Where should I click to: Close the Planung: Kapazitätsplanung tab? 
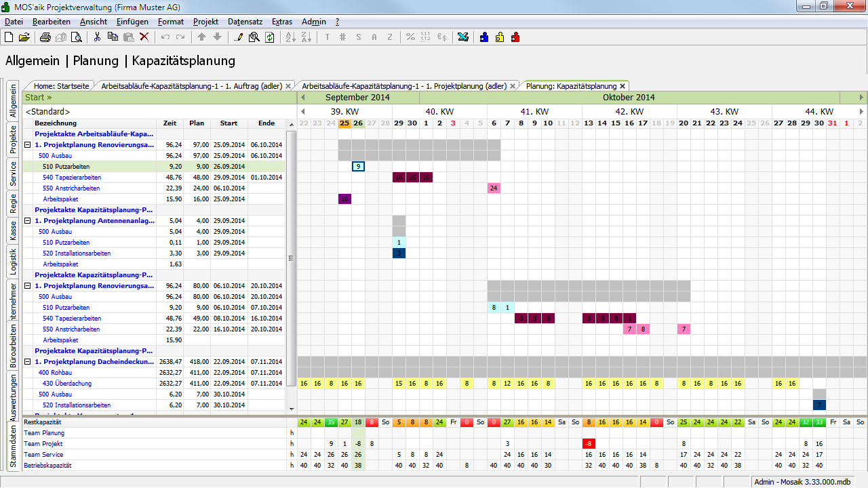(x=623, y=86)
